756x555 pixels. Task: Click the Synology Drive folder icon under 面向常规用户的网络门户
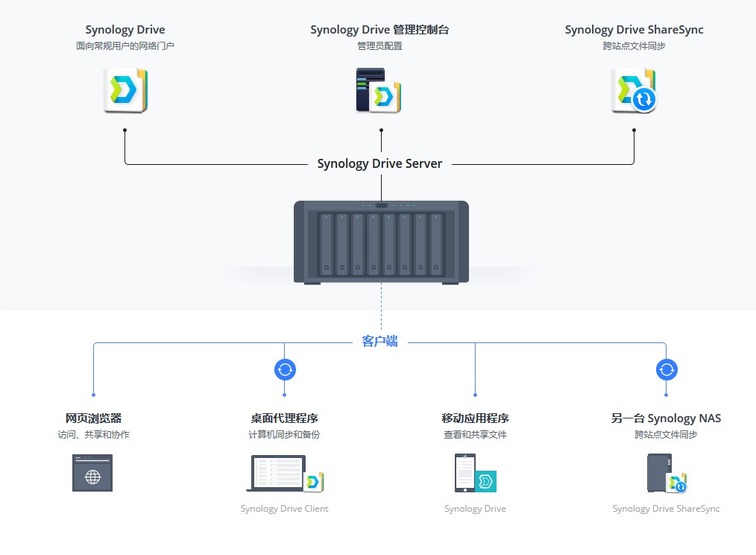click(x=125, y=90)
